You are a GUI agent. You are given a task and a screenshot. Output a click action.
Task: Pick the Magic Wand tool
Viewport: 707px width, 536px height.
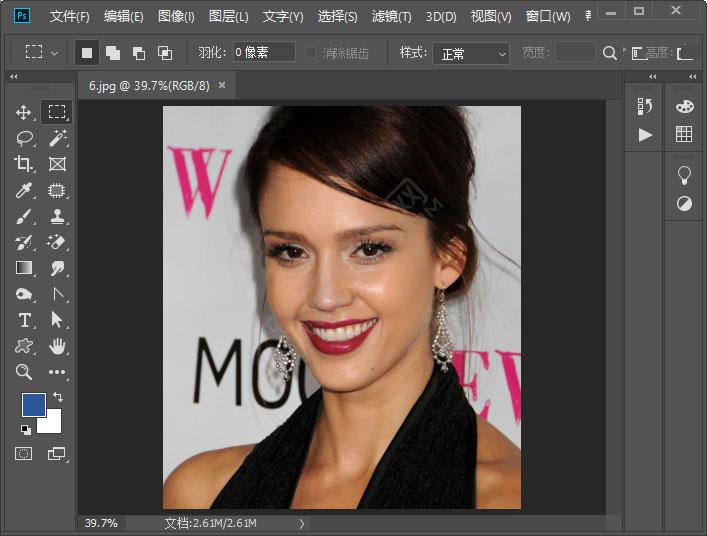coord(57,138)
